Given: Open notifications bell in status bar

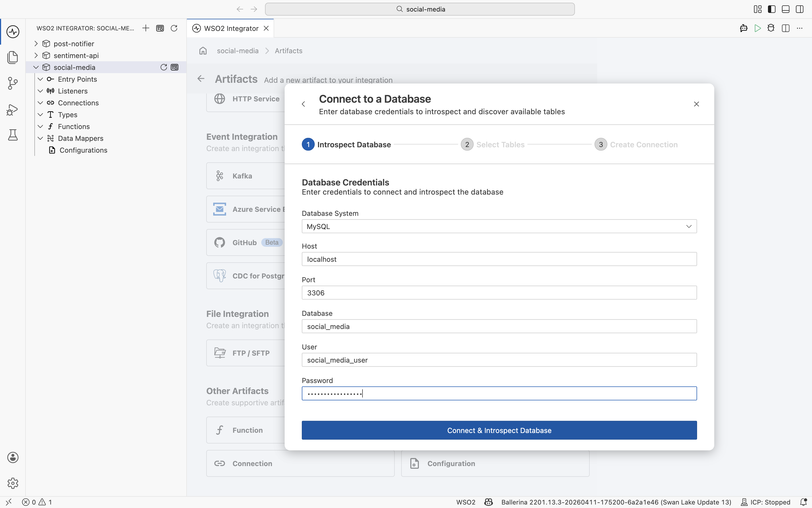Looking at the screenshot, I should pyautogui.click(x=803, y=502).
